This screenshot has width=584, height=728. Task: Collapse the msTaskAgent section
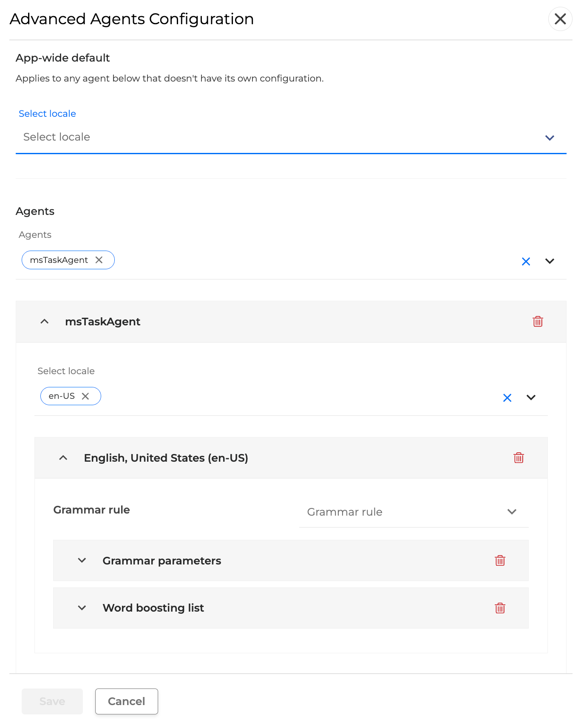click(x=45, y=322)
